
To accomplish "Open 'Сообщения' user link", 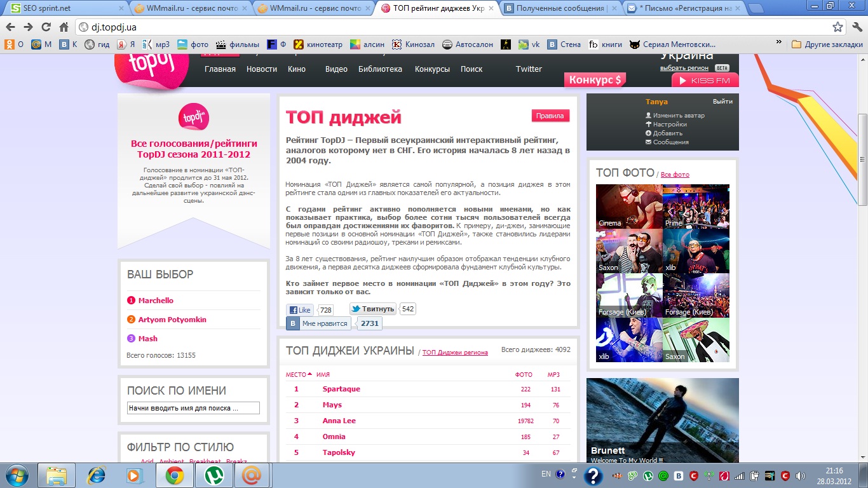I will [671, 142].
